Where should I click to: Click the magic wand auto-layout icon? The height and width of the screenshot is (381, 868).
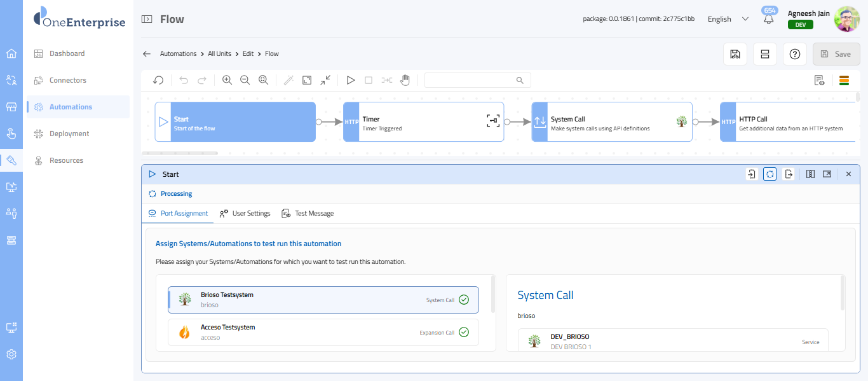point(288,80)
